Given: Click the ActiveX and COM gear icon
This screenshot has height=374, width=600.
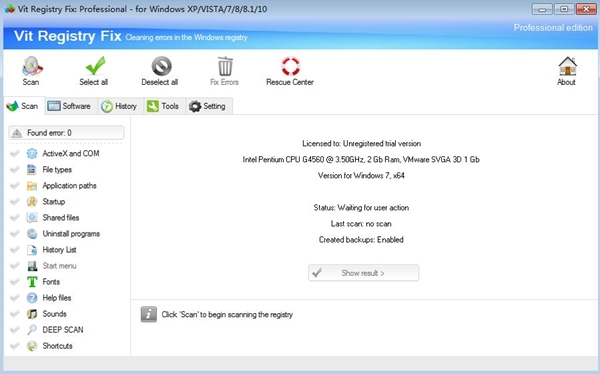Looking at the screenshot, I should click(32, 154).
